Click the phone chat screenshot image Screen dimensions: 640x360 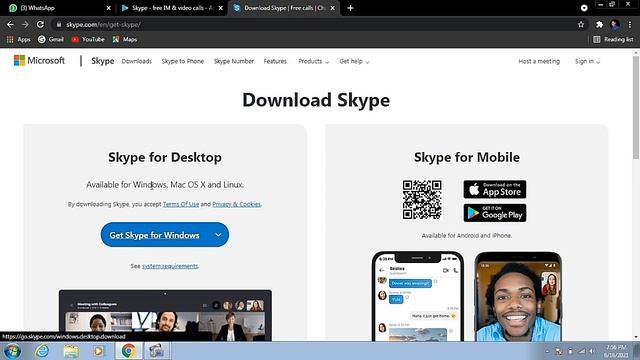(x=418, y=296)
